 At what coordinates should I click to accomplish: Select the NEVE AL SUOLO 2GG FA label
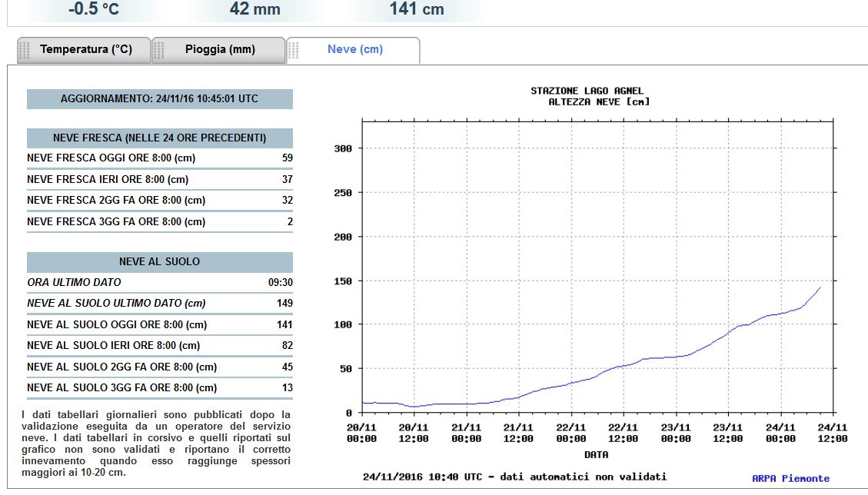(121, 367)
